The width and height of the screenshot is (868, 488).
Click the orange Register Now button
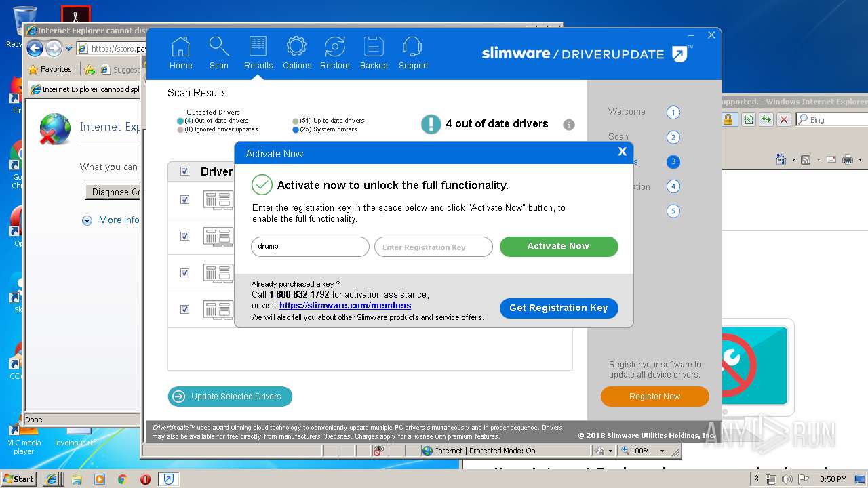click(654, 396)
